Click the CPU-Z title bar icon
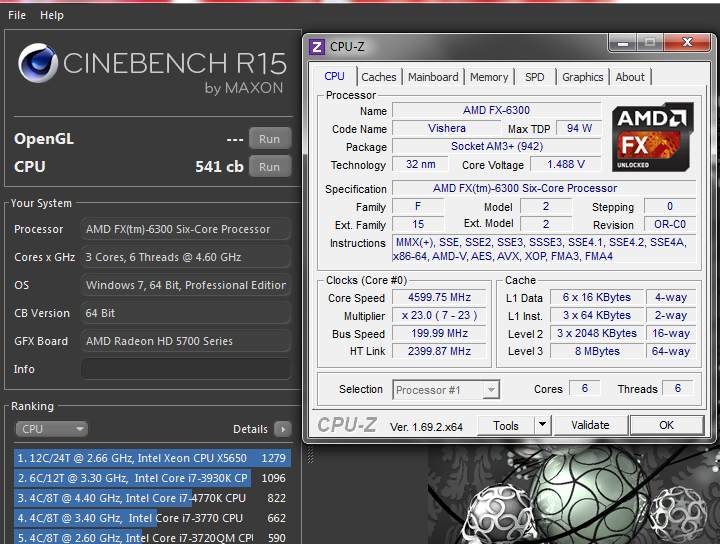The image size is (720, 544). point(317,46)
